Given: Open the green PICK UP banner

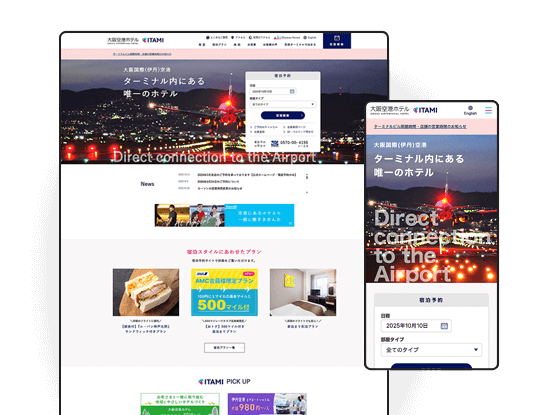Looking at the screenshot, I should pyautogui.click(x=180, y=404).
